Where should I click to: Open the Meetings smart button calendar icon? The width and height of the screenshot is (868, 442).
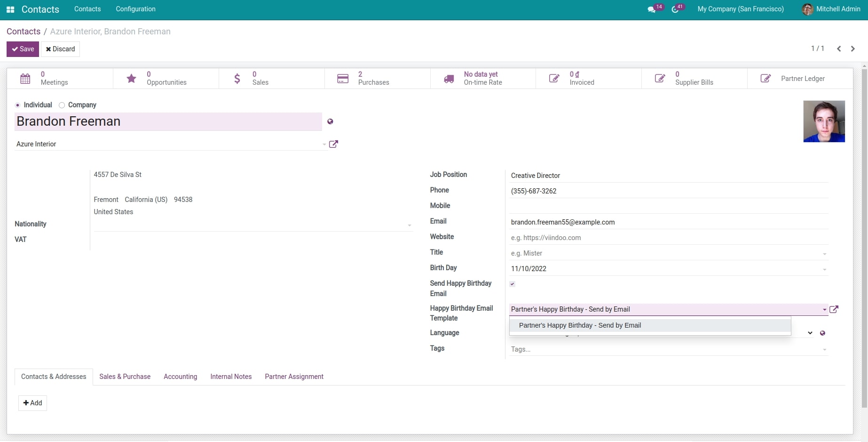[25, 78]
